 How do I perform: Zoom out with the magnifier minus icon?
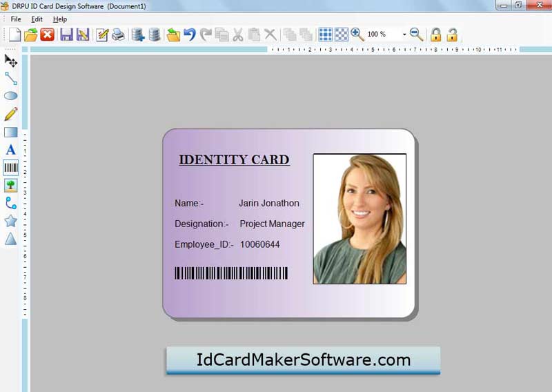[x=417, y=35]
